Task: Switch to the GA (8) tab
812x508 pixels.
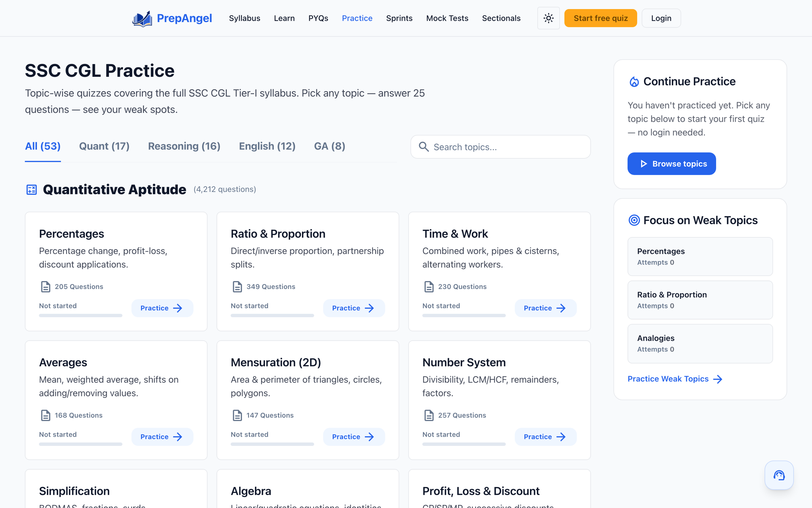Action: coord(330,146)
